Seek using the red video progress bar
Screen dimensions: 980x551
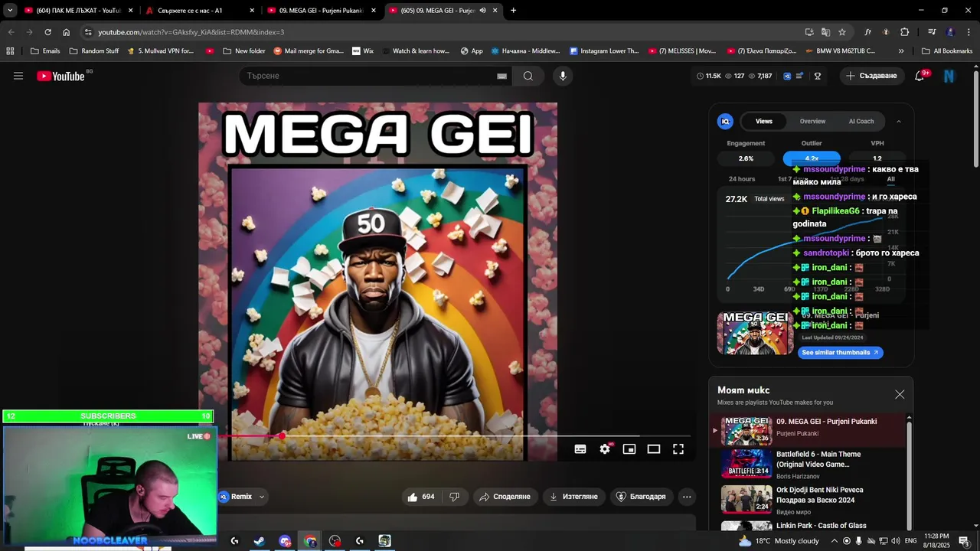(455, 436)
